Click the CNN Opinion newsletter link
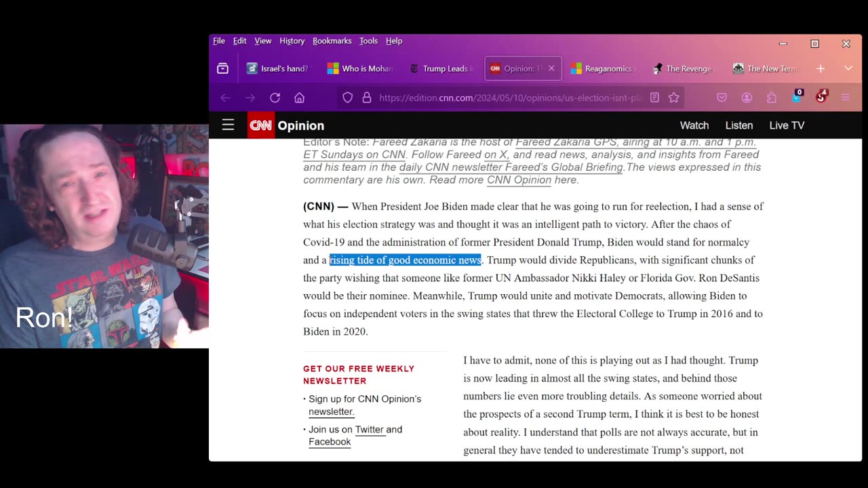Image resolution: width=868 pixels, height=488 pixels. coord(331,411)
